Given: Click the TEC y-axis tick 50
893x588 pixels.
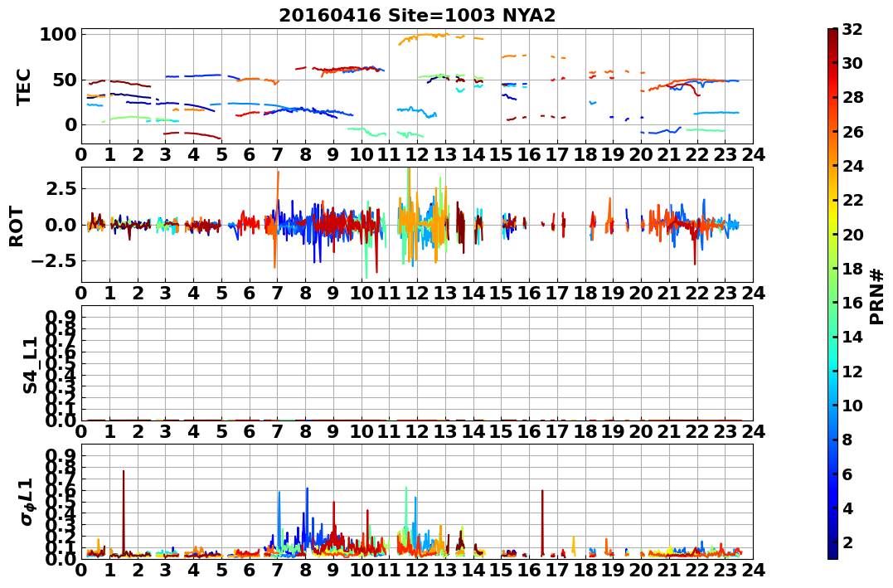Looking at the screenshot, I should tap(64, 80).
